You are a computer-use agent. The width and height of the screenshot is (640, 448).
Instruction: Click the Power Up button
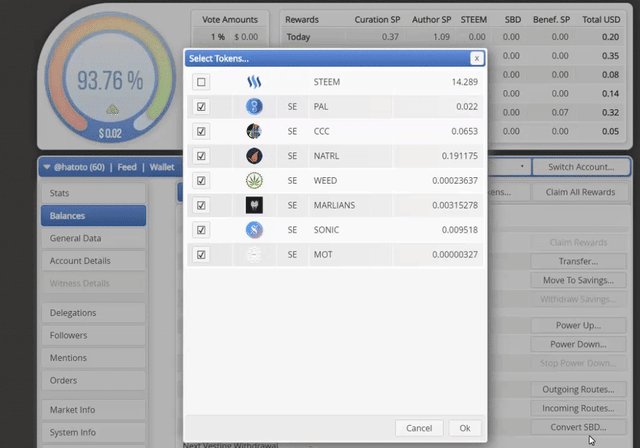tap(578, 325)
